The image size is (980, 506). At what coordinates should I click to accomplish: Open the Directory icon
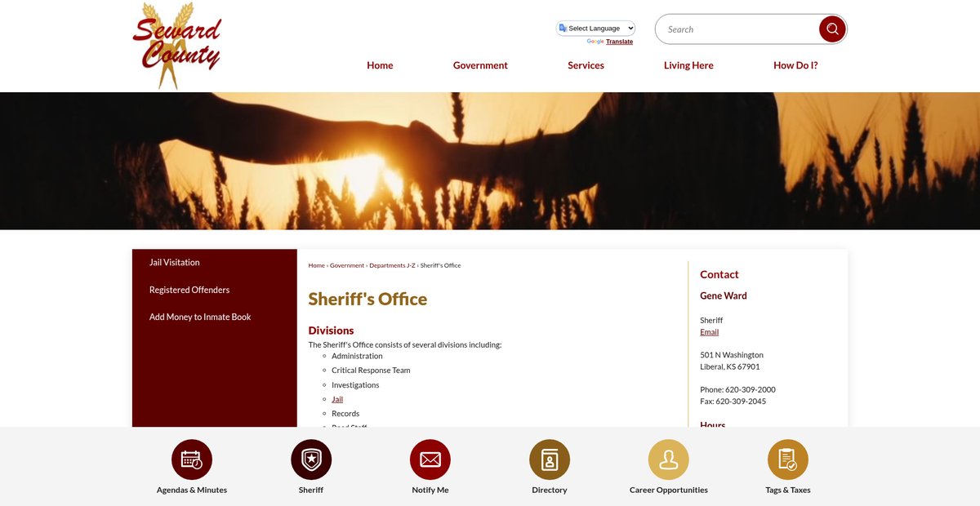pyautogui.click(x=550, y=459)
